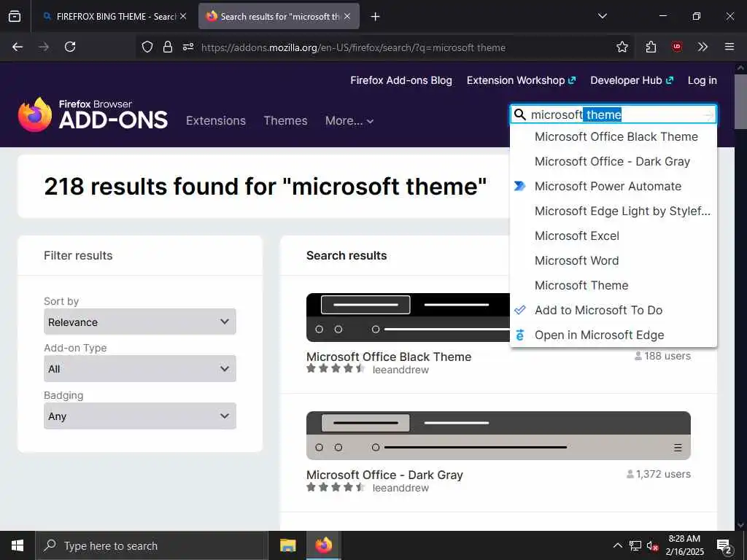Click leeanddrew under Microsoft Office Black Theme

400,370
